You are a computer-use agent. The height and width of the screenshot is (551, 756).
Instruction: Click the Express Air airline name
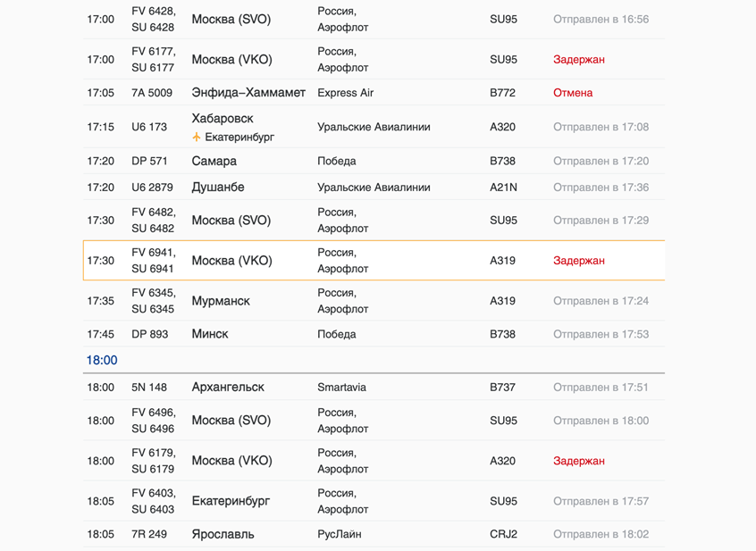[345, 93]
